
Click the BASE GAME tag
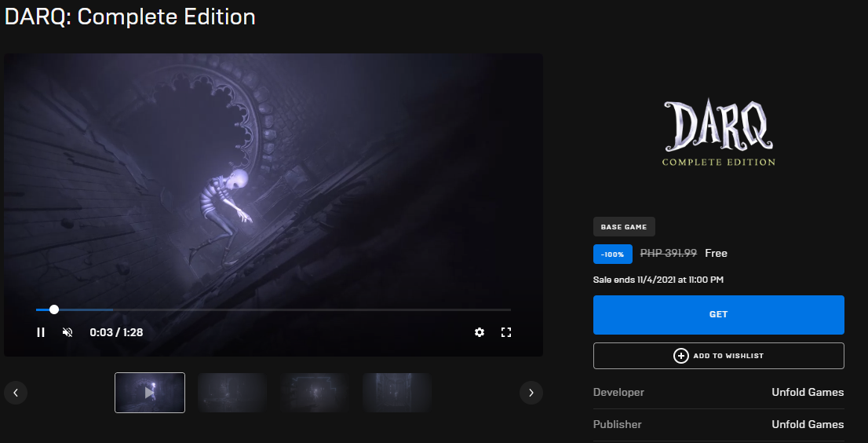tap(624, 227)
